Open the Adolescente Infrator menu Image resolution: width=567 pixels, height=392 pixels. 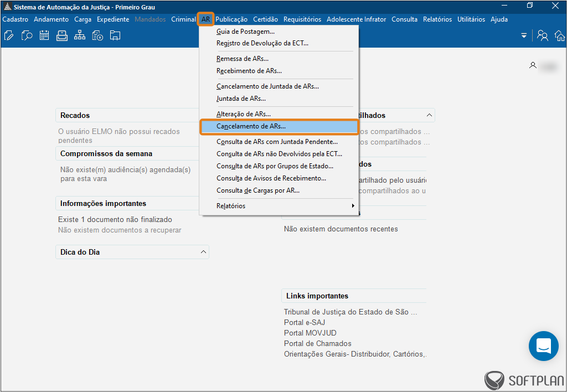(356, 19)
